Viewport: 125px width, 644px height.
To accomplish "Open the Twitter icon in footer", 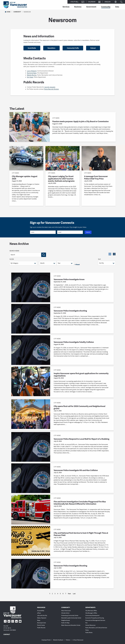I will point(9,621).
